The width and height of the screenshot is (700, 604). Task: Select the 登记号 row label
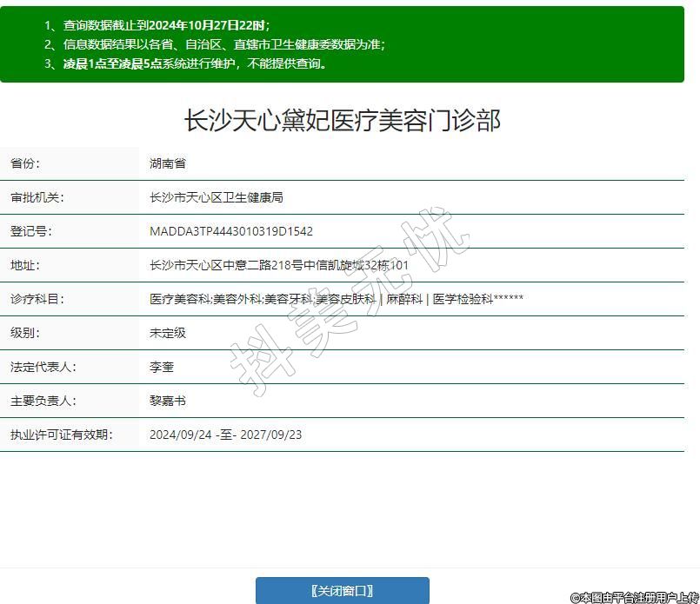tap(30, 231)
